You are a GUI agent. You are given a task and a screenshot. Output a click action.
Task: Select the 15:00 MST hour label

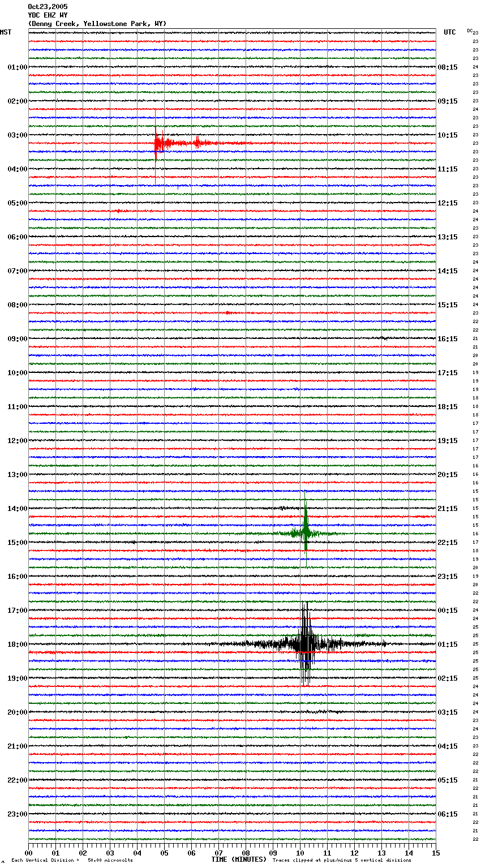coord(18,543)
